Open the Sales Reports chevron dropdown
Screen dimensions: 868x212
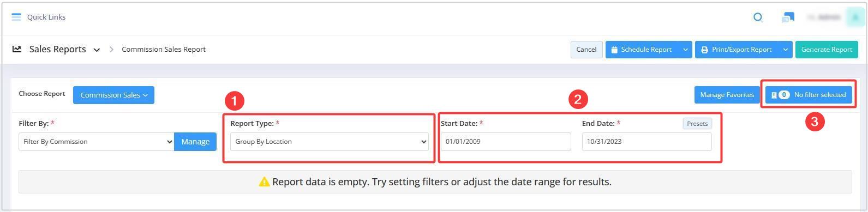(97, 50)
